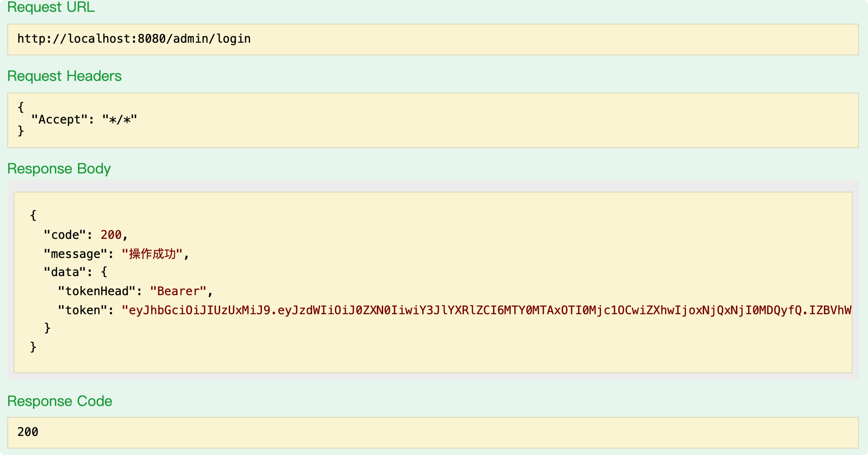Click the JWT token string starting with eyJhbGci
868x455 pixels.
[x=486, y=310]
